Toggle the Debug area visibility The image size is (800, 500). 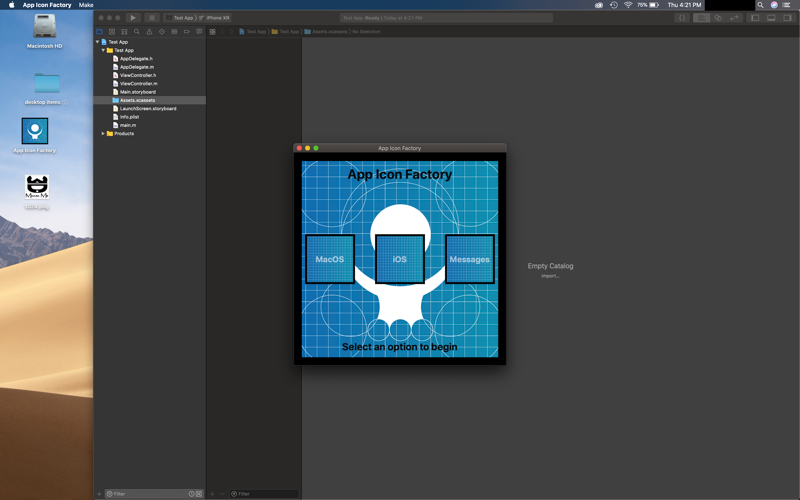coord(771,18)
